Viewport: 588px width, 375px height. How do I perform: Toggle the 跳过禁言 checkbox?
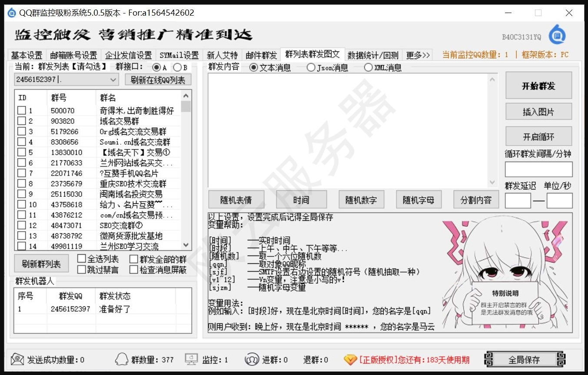point(81,269)
